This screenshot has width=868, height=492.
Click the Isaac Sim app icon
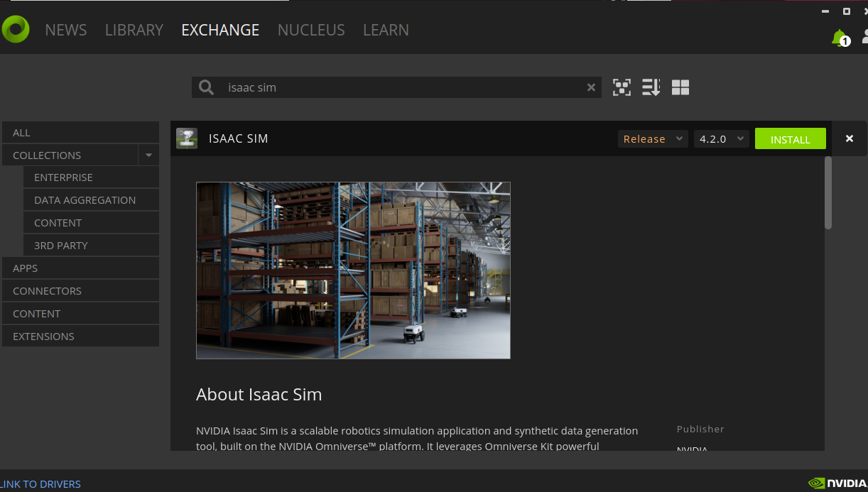187,138
